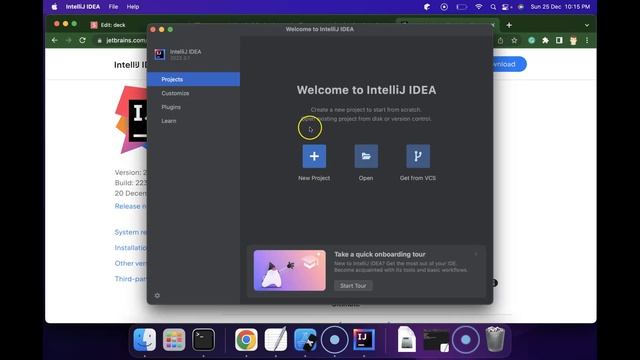Open Spotlight search in menu bar

493,7
